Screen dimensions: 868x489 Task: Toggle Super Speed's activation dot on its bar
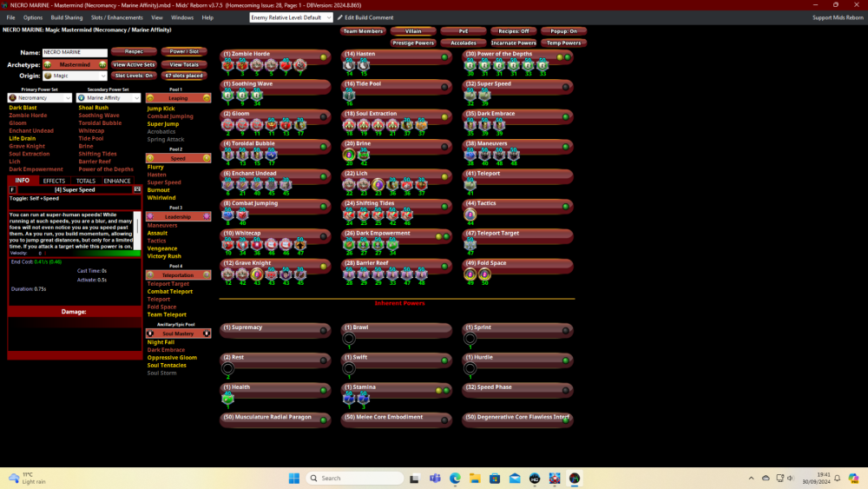tap(566, 87)
